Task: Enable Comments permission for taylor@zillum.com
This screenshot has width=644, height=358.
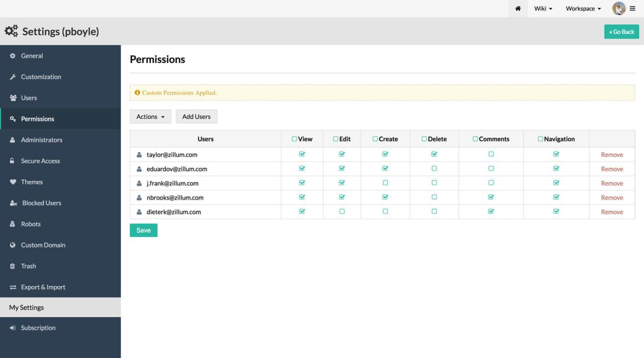Action: (x=491, y=154)
